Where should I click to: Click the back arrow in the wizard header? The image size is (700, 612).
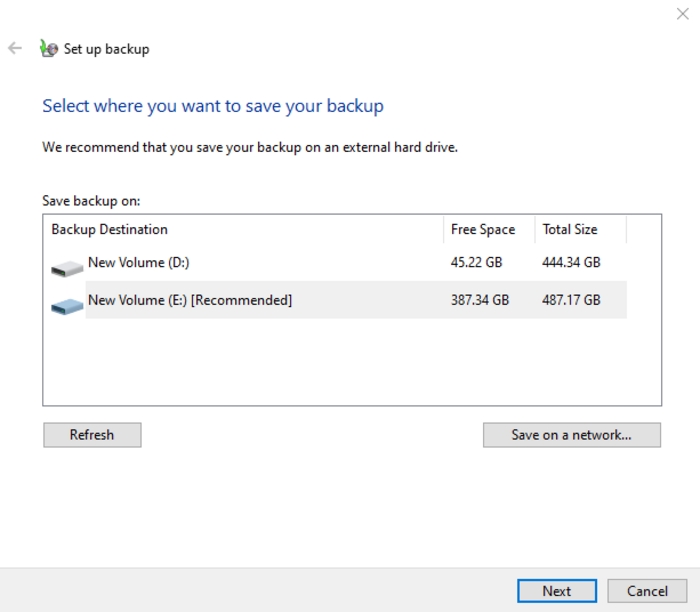(x=15, y=48)
